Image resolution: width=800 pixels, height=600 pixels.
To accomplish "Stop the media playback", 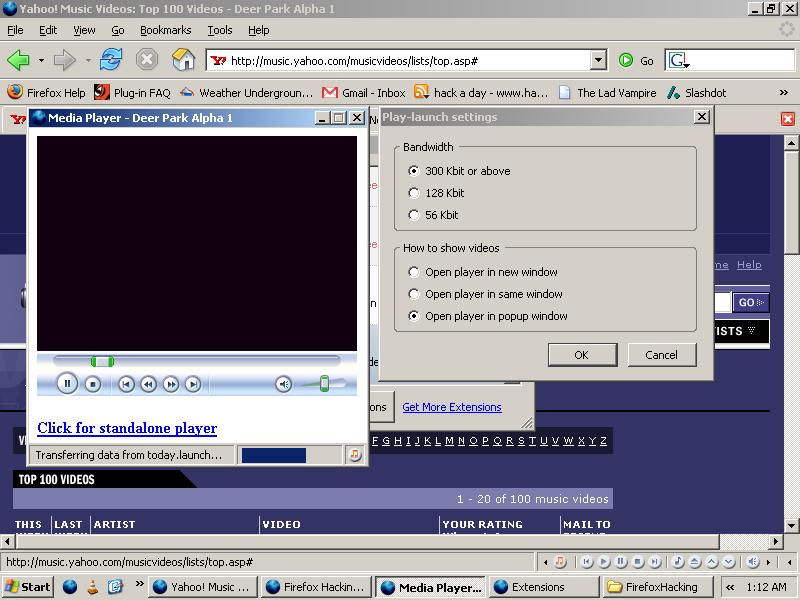I will [93, 383].
